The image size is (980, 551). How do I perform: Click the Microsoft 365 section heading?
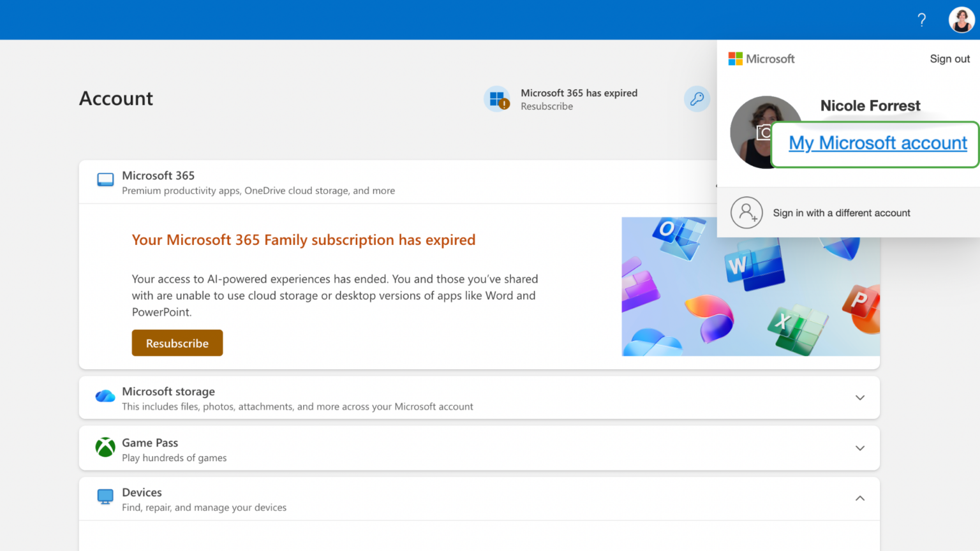pos(158,175)
